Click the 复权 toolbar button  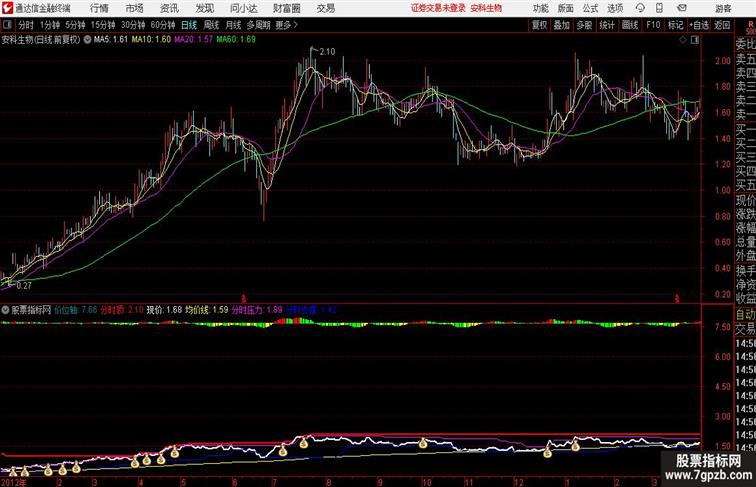539,25
